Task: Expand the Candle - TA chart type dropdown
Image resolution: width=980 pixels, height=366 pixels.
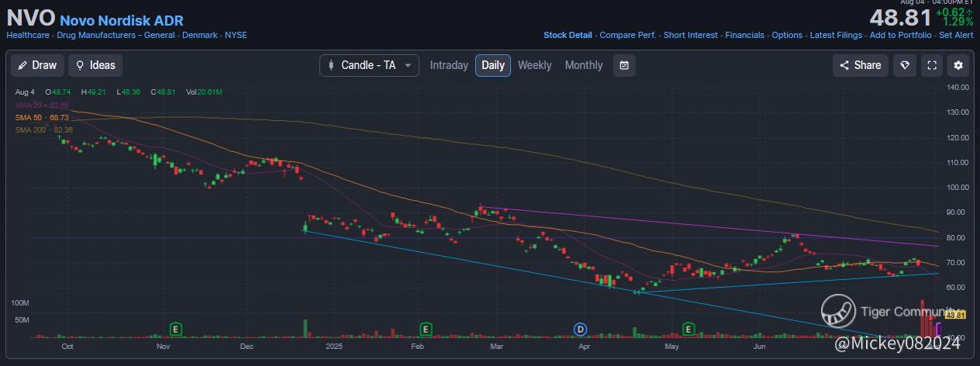Action: 369,65
